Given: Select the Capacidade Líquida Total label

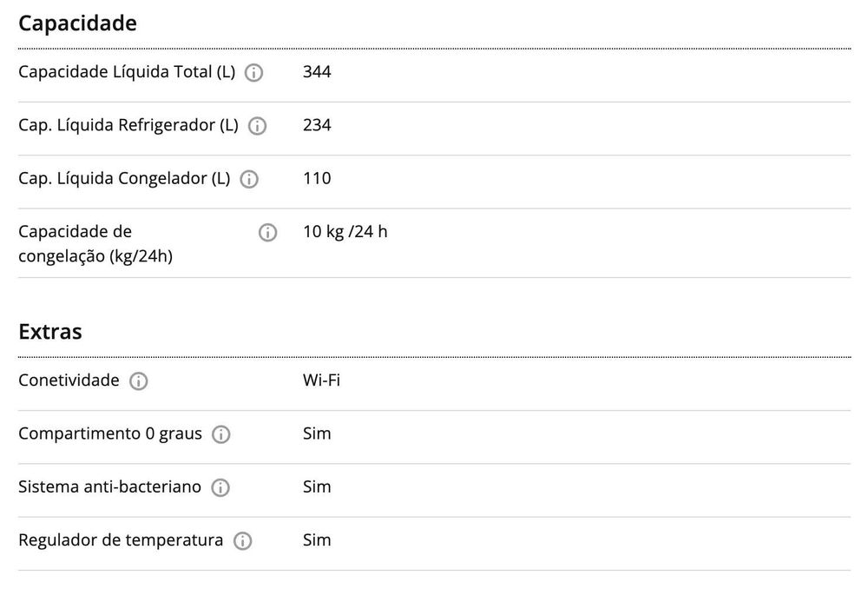Looking at the screenshot, I should (127, 72).
